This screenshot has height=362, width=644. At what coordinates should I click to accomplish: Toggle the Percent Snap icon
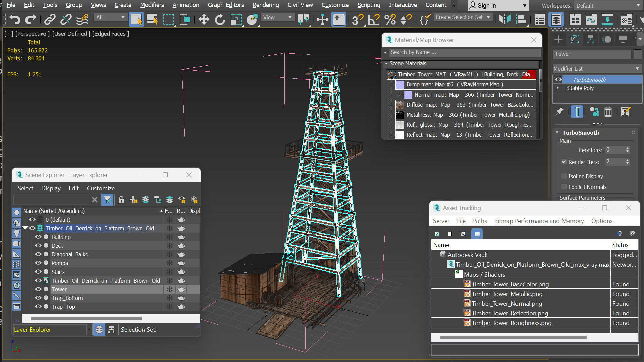click(x=390, y=19)
